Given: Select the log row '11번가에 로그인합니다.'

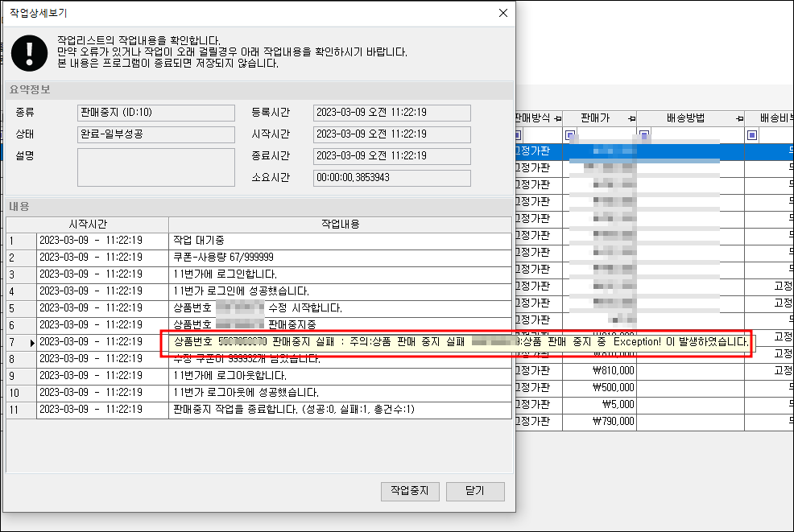Looking at the screenshot, I should tap(258, 274).
